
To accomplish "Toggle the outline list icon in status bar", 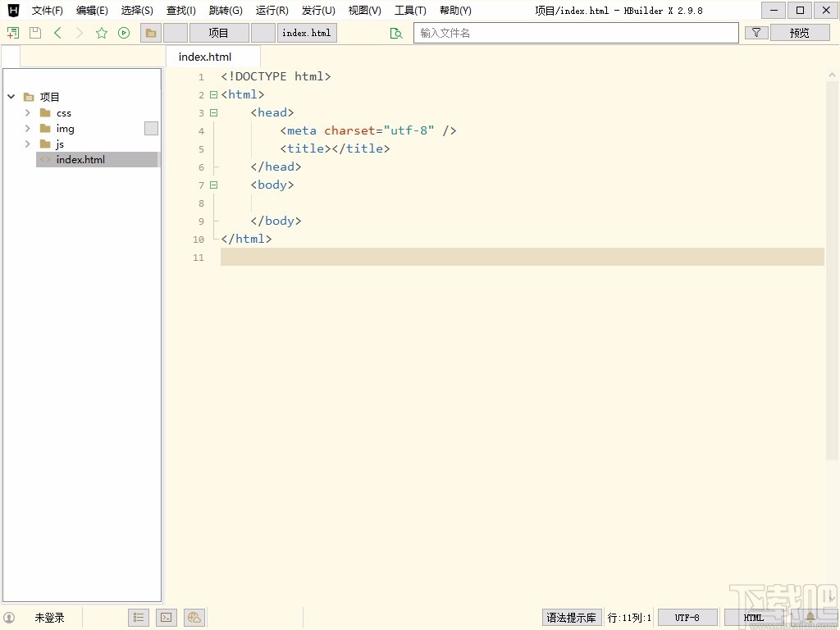I will click(139, 618).
